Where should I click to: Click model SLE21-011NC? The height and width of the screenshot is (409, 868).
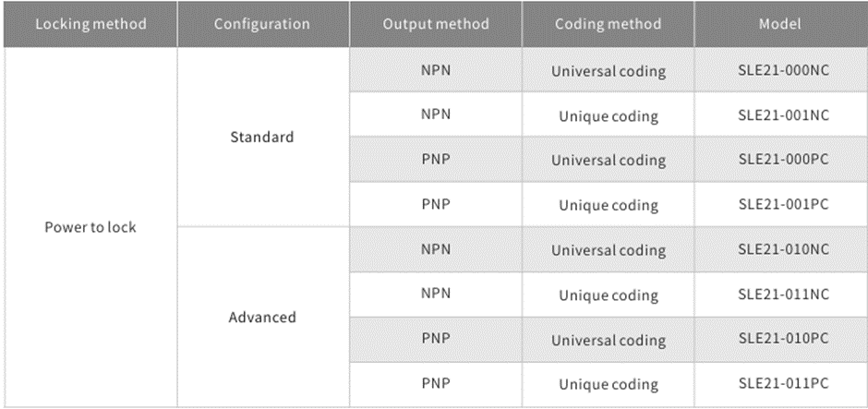click(x=783, y=295)
